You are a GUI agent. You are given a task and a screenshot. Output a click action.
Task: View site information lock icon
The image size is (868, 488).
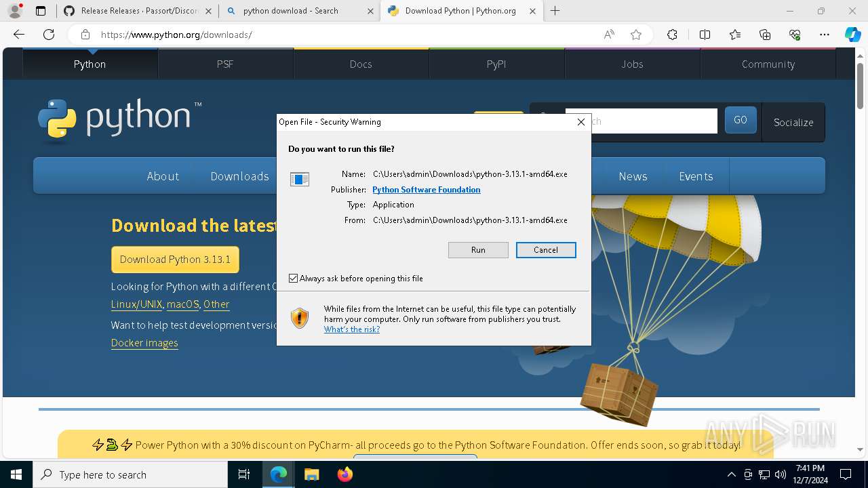point(85,35)
